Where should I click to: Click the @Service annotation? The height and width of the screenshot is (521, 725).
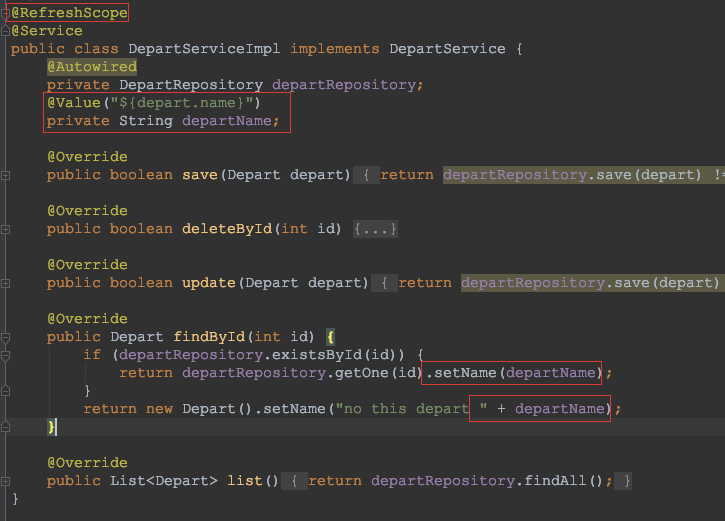point(47,31)
